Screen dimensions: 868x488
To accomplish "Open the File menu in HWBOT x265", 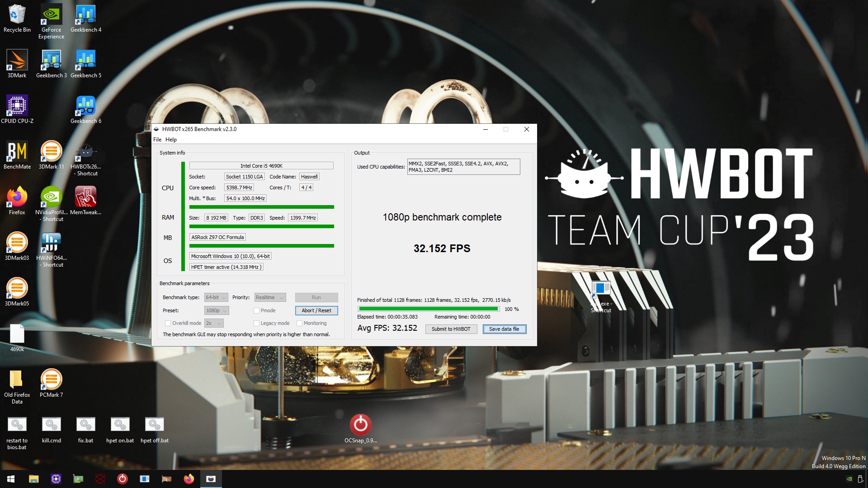I will (x=157, y=140).
